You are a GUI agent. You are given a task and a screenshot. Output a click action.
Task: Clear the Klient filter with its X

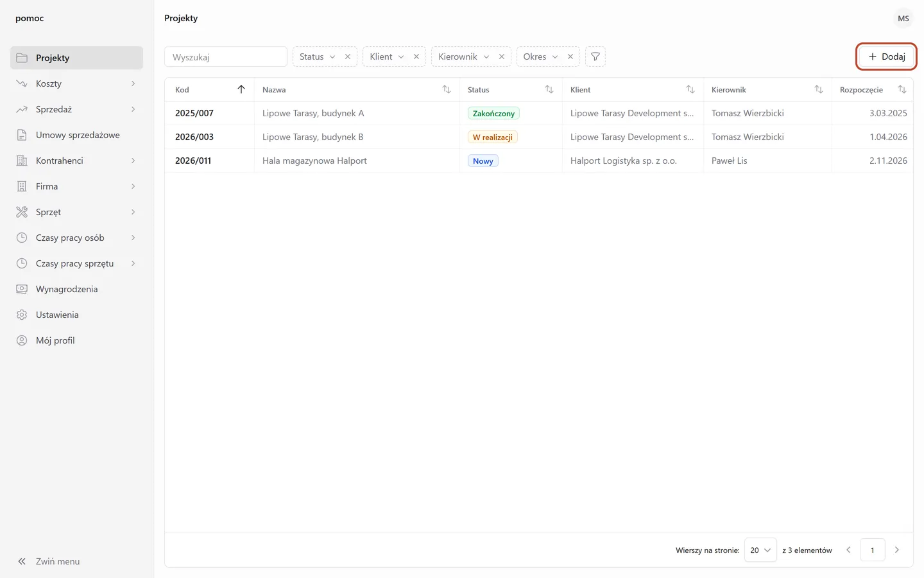416,57
